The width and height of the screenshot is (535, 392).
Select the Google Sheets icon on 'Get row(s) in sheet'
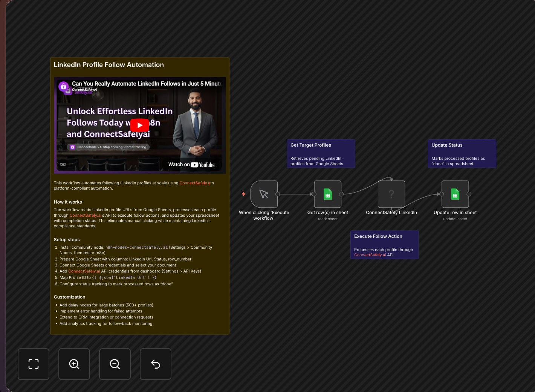pos(327,194)
